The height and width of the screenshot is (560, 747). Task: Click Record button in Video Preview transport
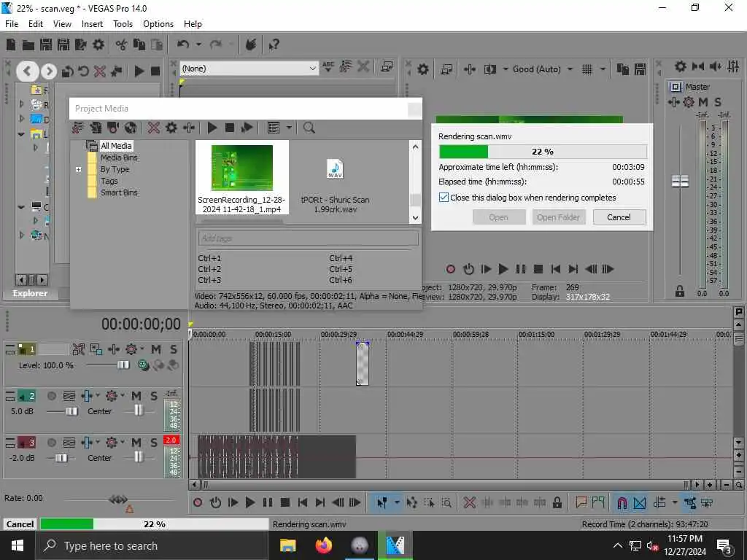(451, 269)
